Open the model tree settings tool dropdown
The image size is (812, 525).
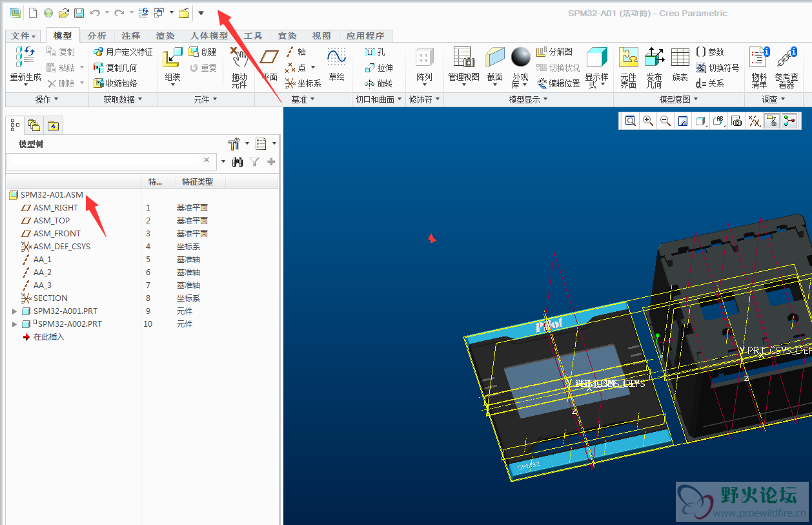238,143
